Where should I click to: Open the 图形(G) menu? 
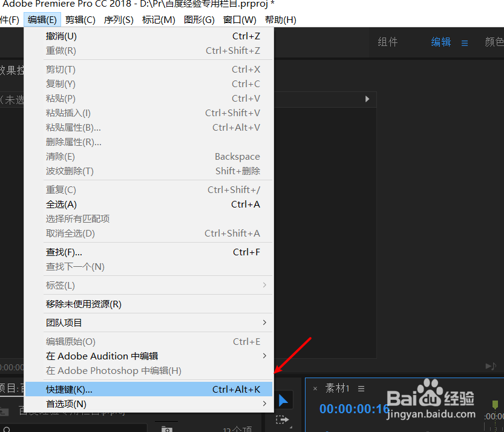(x=199, y=20)
